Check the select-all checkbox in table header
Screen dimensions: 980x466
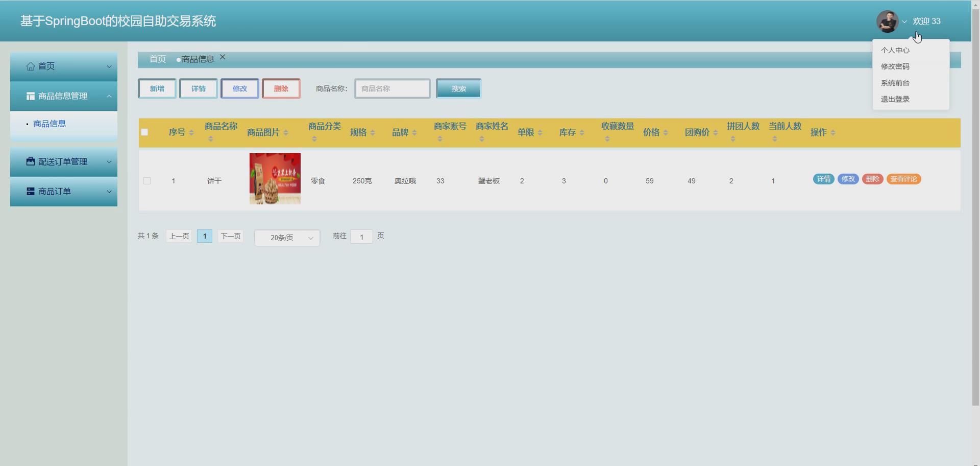(x=144, y=132)
